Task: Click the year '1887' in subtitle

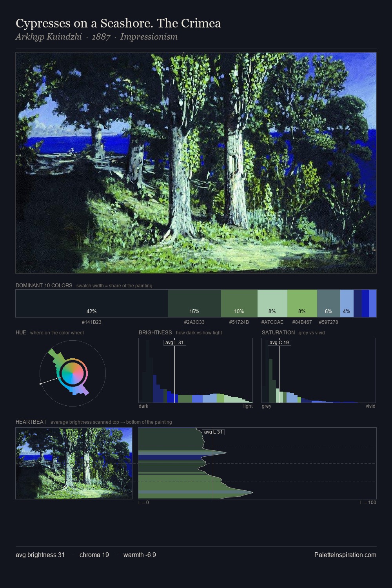Action: pos(101,37)
